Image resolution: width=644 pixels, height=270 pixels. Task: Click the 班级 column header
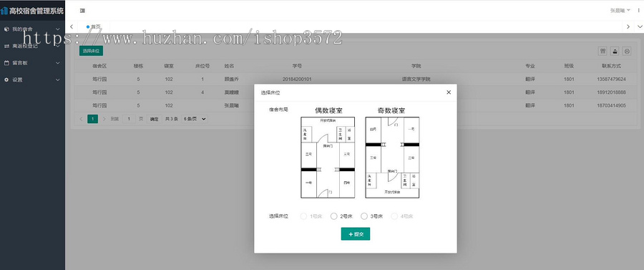(x=569, y=66)
